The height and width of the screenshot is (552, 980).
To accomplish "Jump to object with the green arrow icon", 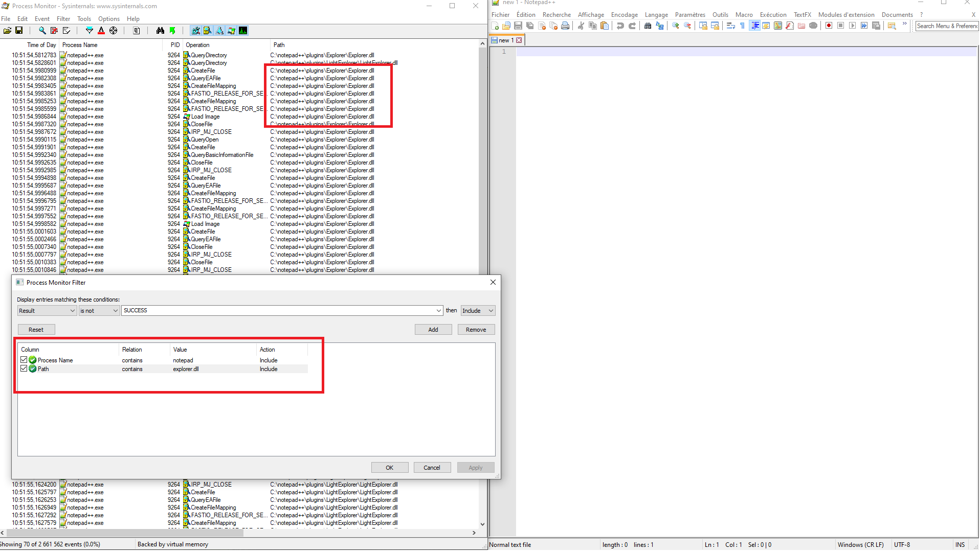I will tap(172, 31).
